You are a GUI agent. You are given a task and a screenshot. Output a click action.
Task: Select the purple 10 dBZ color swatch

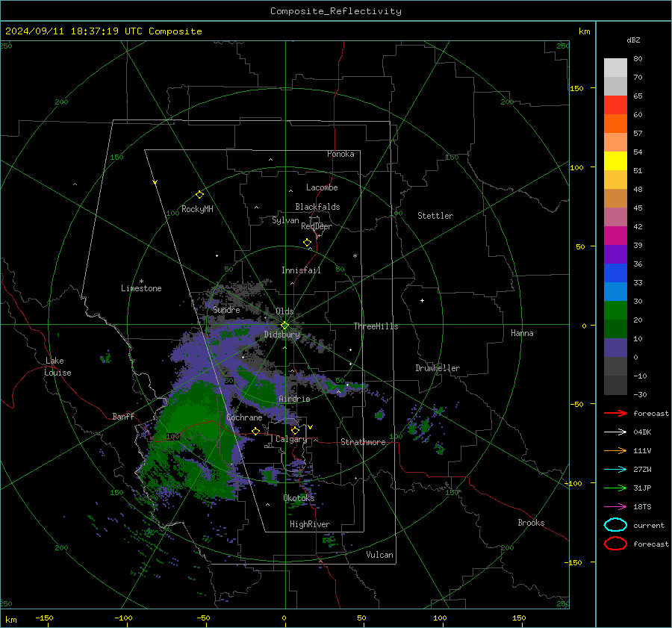pos(615,348)
